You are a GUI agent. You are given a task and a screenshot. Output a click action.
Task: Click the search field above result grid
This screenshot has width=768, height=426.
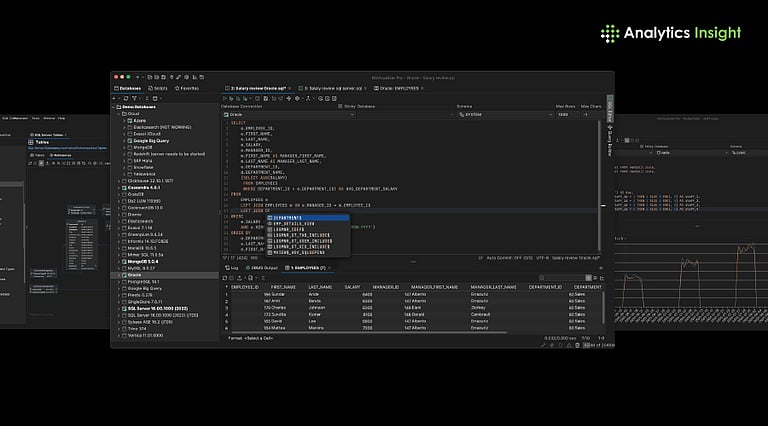click(563, 278)
